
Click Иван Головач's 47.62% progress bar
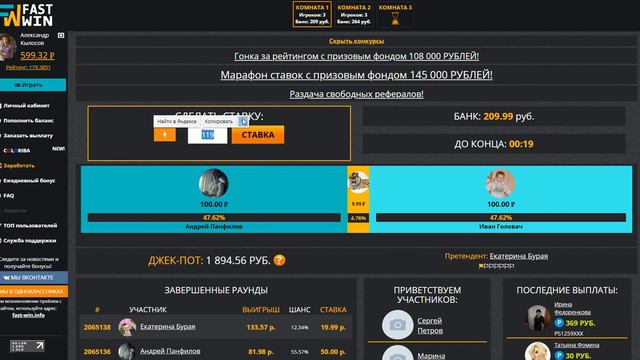tap(501, 218)
